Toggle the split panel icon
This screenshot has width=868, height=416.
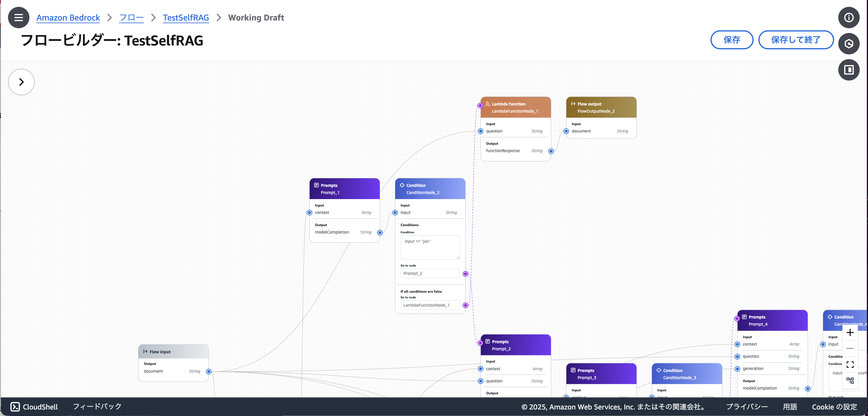tap(848, 70)
